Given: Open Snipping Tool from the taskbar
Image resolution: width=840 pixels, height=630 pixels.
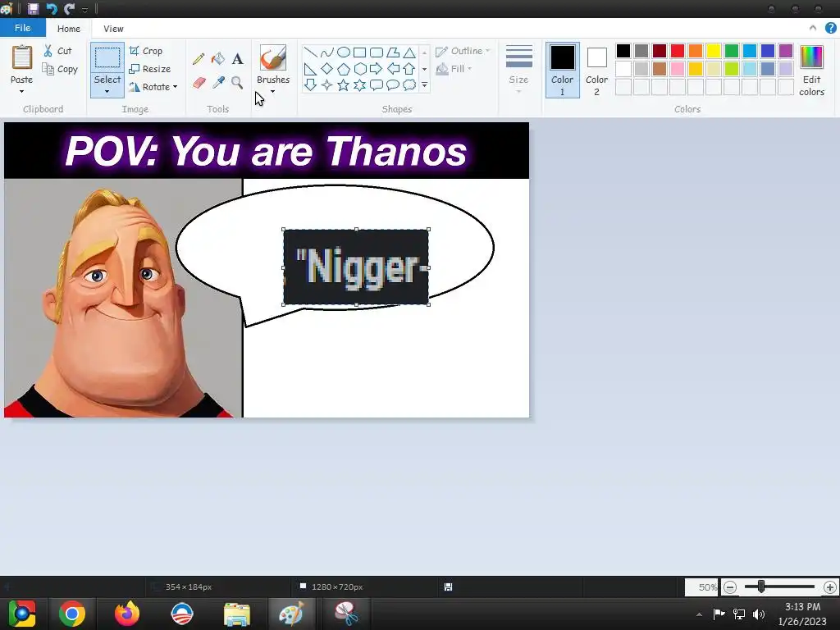Looking at the screenshot, I should 347,614.
